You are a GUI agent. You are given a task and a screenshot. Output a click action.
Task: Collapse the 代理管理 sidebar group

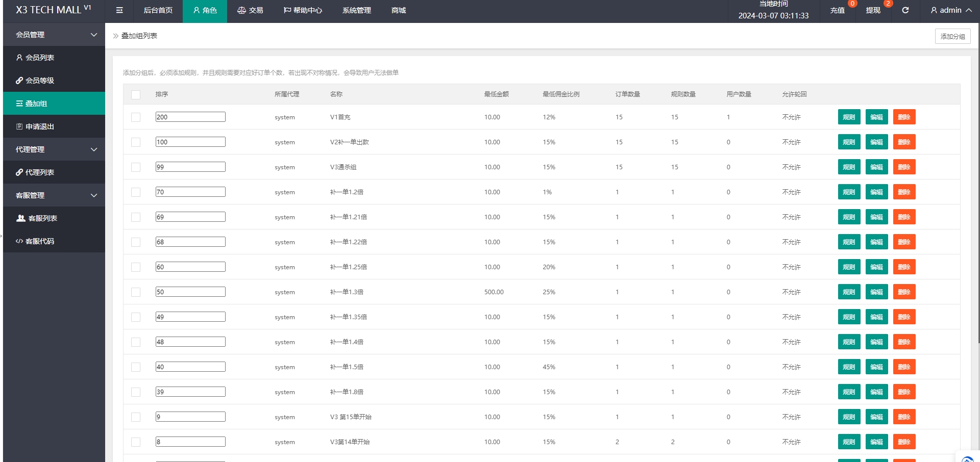(x=54, y=149)
